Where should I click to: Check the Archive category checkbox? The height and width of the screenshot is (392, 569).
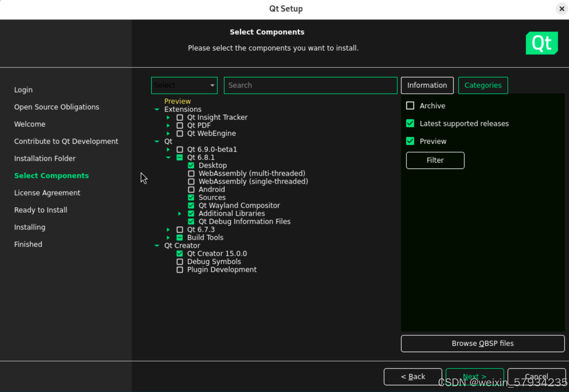pyautogui.click(x=410, y=106)
